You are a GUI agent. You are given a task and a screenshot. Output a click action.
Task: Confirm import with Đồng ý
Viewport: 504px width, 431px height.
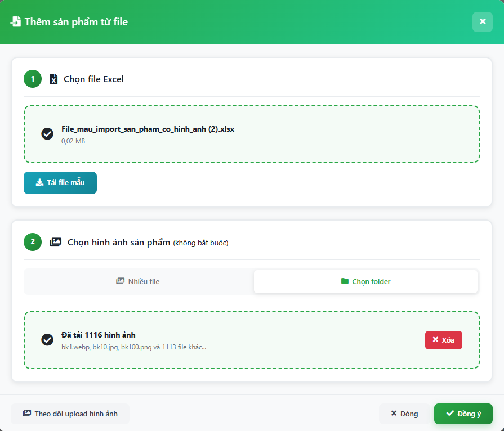(x=463, y=414)
